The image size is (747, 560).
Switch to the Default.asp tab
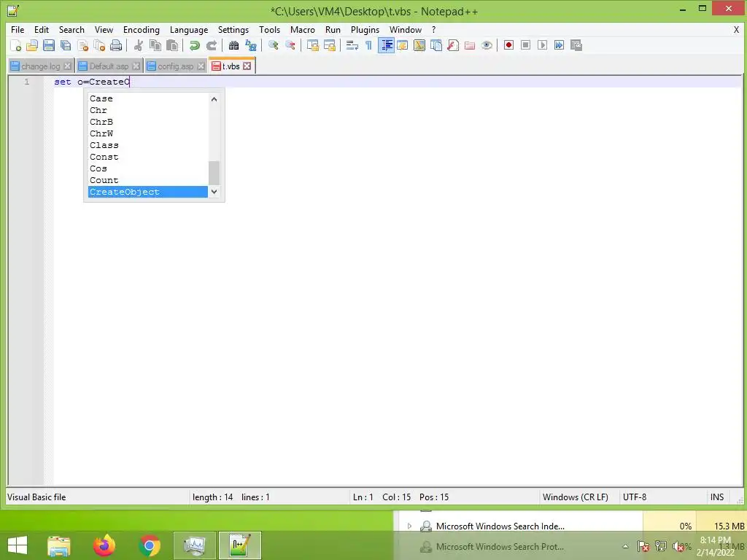[x=109, y=66]
